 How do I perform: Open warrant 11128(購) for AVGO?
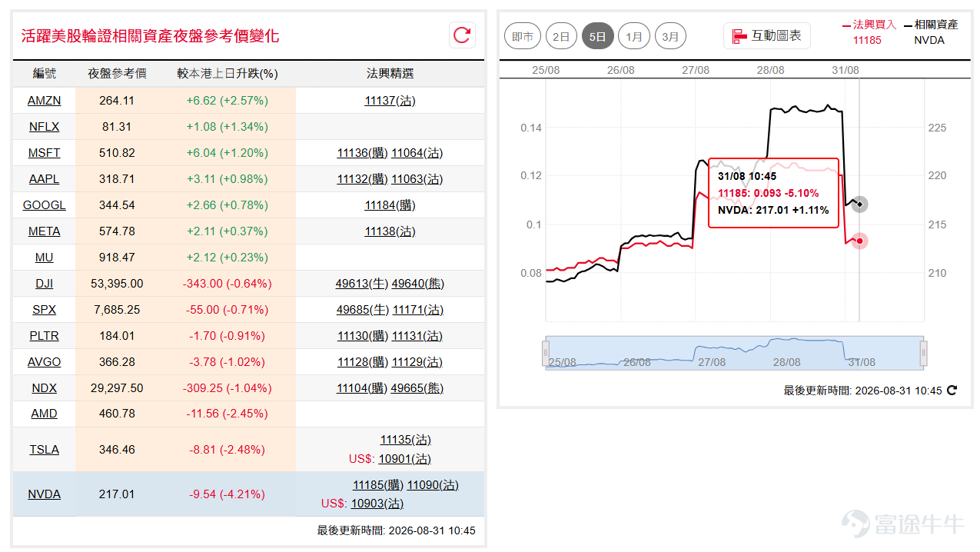(362, 362)
